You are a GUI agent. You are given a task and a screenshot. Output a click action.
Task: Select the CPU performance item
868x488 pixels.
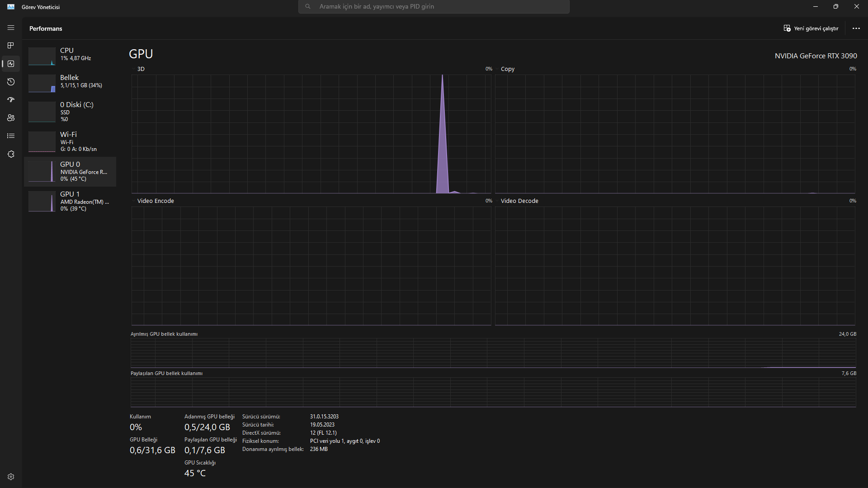click(70, 54)
